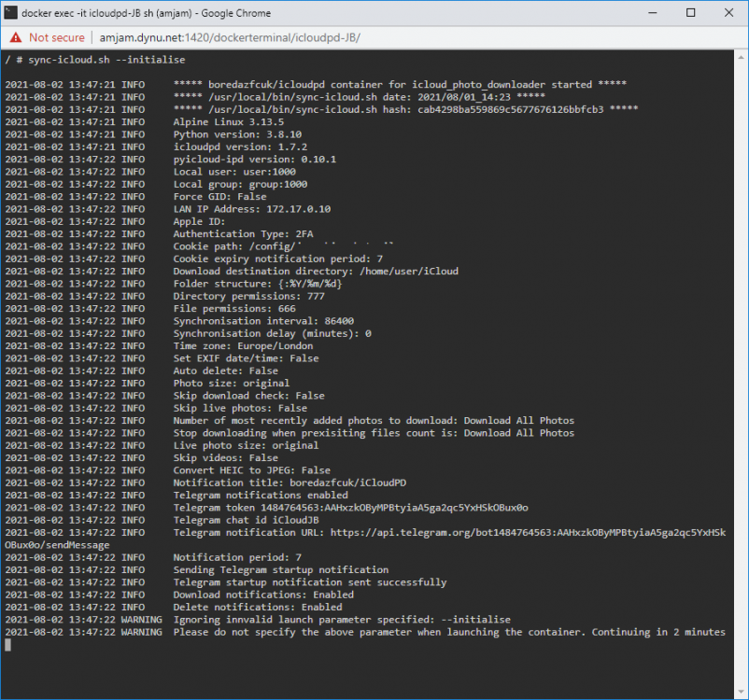Screen dimensions: 749x700
Task: Click the 'Notification period: 7' line
Action: pyautogui.click(x=237, y=556)
